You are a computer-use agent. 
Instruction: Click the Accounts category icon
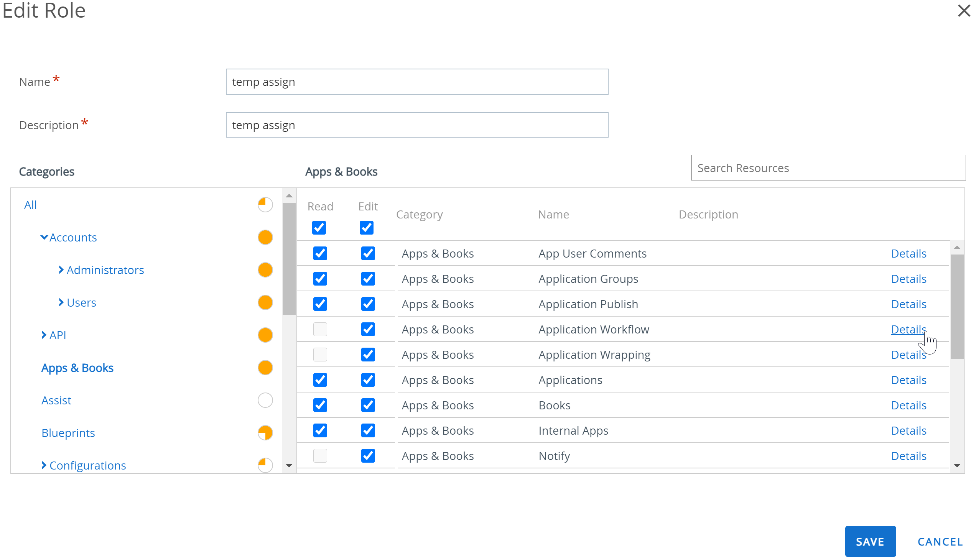(265, 236)
